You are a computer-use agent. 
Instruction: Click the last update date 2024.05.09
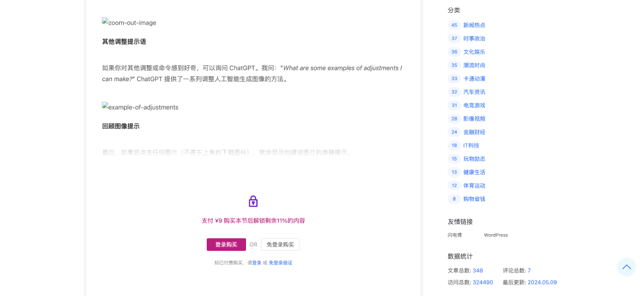point(542,282)
